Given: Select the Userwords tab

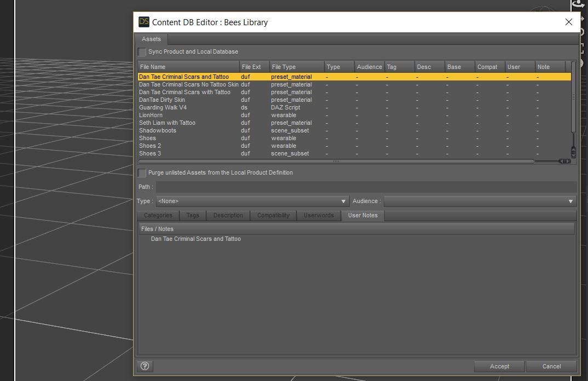Looking at the screenshot, I should pyautogui.click(x=319, y=215).
